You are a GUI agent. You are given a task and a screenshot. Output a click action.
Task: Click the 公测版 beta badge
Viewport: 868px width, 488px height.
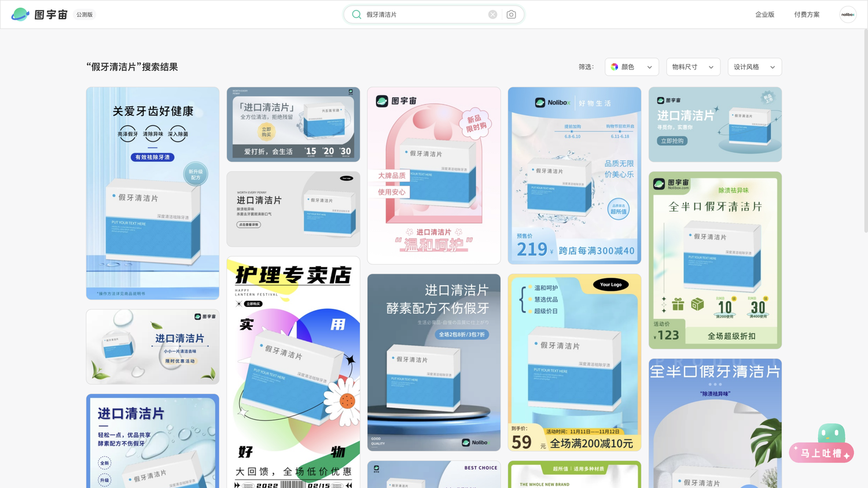point(84,14)
